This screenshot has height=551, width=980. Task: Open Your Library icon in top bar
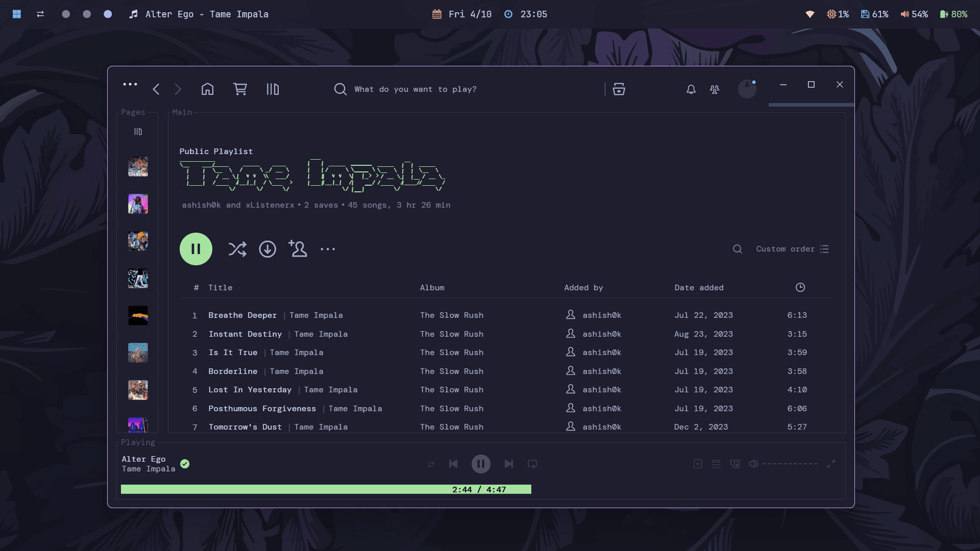click(x=273, y=89)
